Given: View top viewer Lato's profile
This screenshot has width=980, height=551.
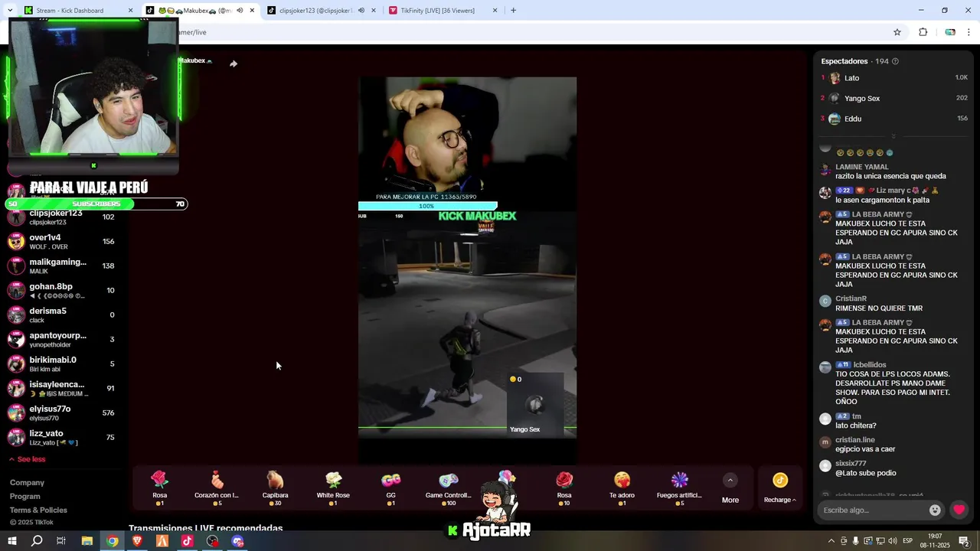Looking at the screenshot, I should (893, 78).
